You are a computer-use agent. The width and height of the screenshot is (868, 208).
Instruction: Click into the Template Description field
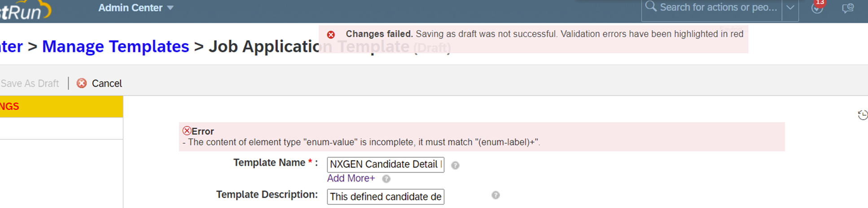click(386, 197)
